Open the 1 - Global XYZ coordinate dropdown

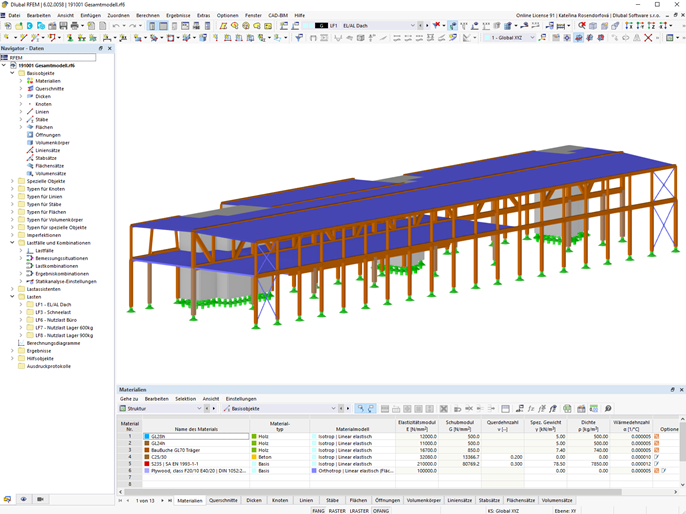[x=532, y=38]
